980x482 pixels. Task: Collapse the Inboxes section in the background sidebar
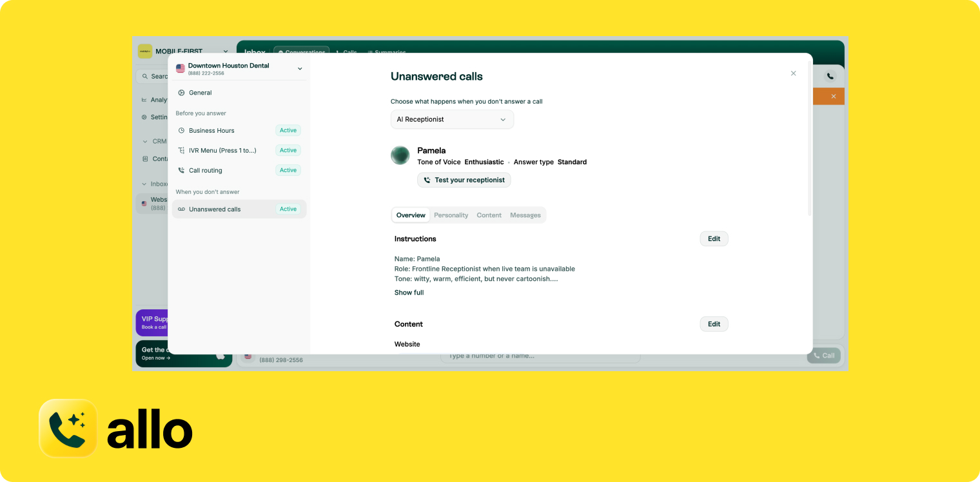145,184
